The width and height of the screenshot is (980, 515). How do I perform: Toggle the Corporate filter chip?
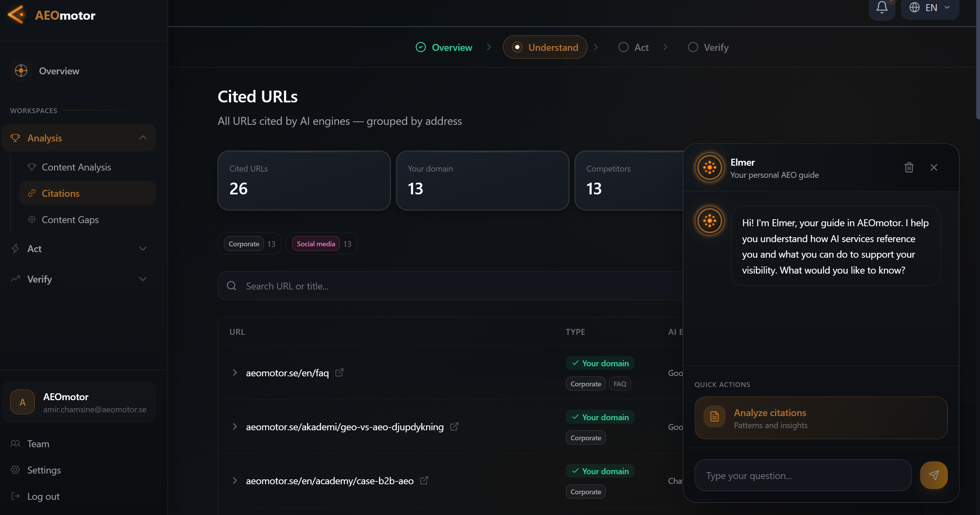244,244
